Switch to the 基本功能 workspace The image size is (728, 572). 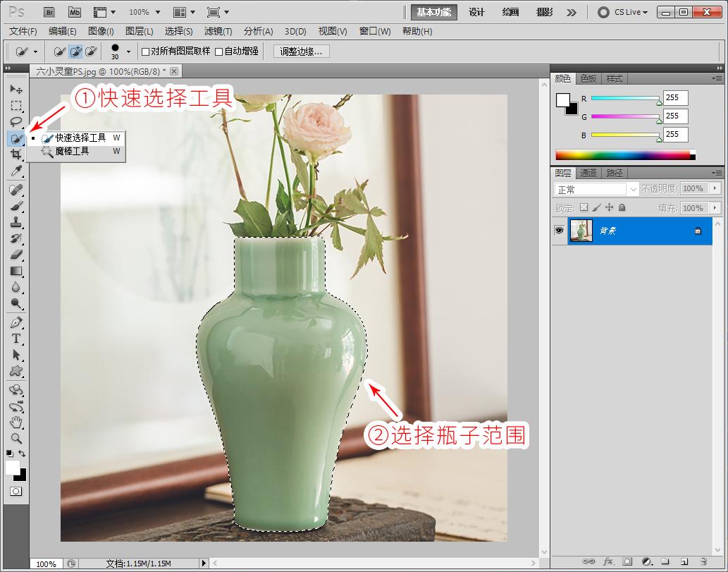pos(433,13)
